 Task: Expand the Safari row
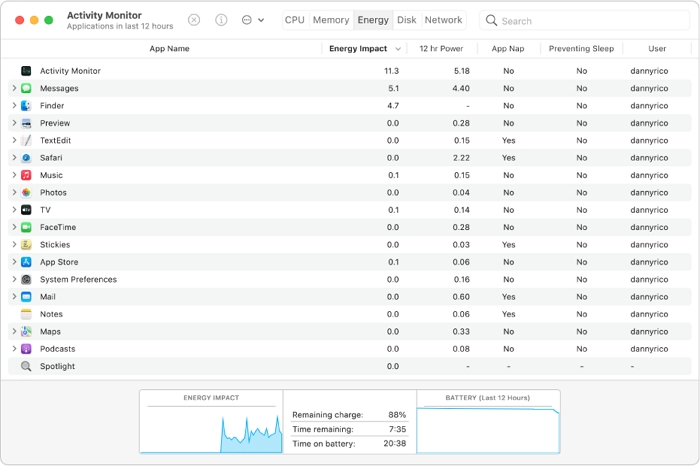point(14,158)
